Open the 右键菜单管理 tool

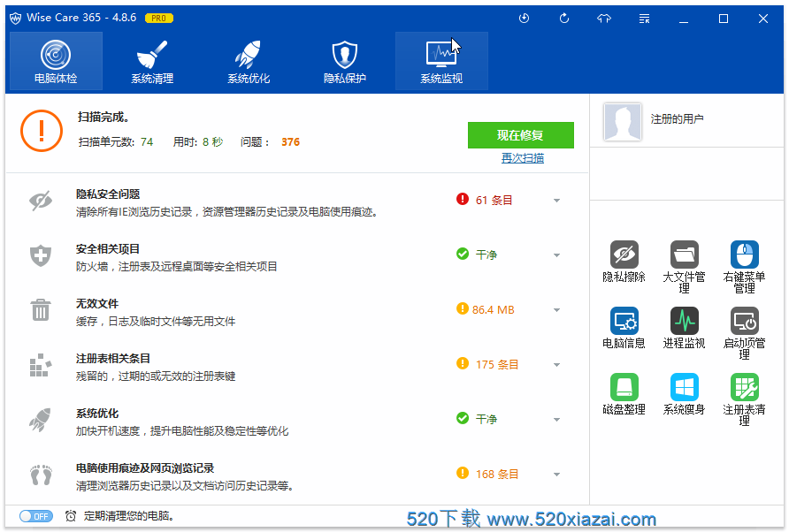click(x=744, y=267)
